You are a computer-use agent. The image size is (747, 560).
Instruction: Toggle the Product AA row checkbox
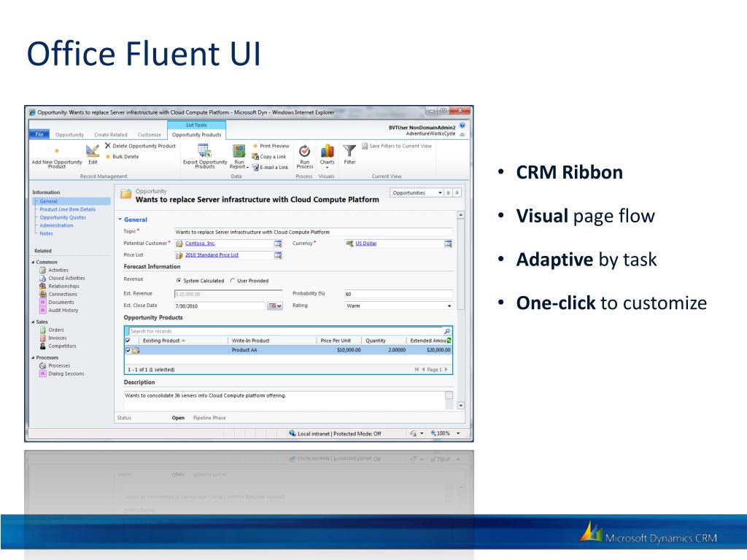point(128,351)
